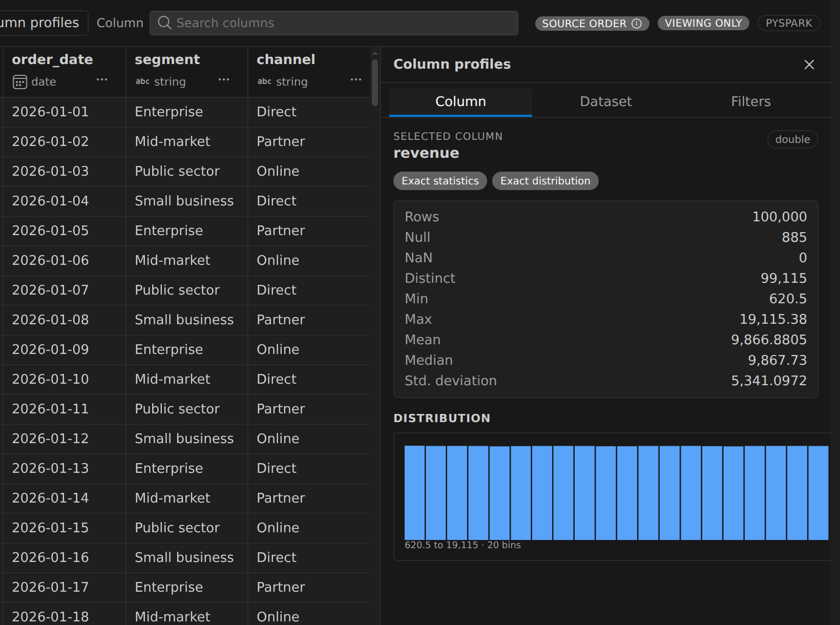Click the Distinct value 99,115
The height and width of the screenshot is (625, 840).
[784, 278]
